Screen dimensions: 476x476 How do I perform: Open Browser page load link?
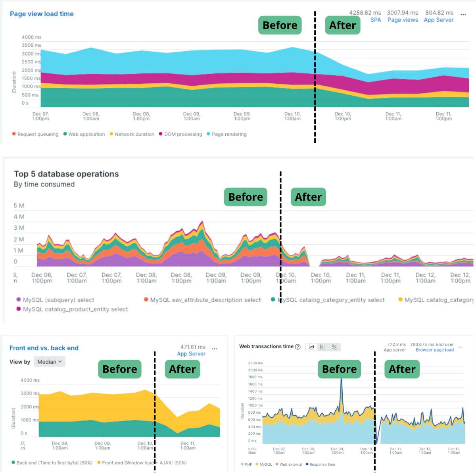pyautogui.click(x=434, y=350)
